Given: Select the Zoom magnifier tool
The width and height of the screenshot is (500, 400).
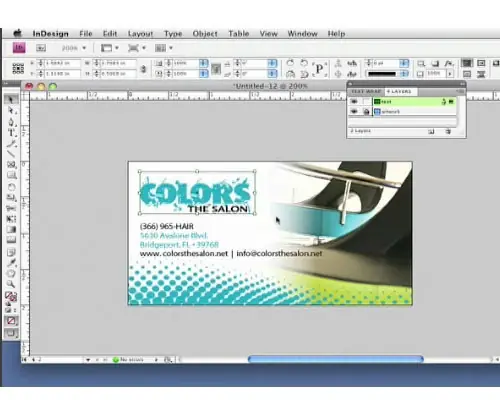Looking at the screenshot, I should [11, 284].
